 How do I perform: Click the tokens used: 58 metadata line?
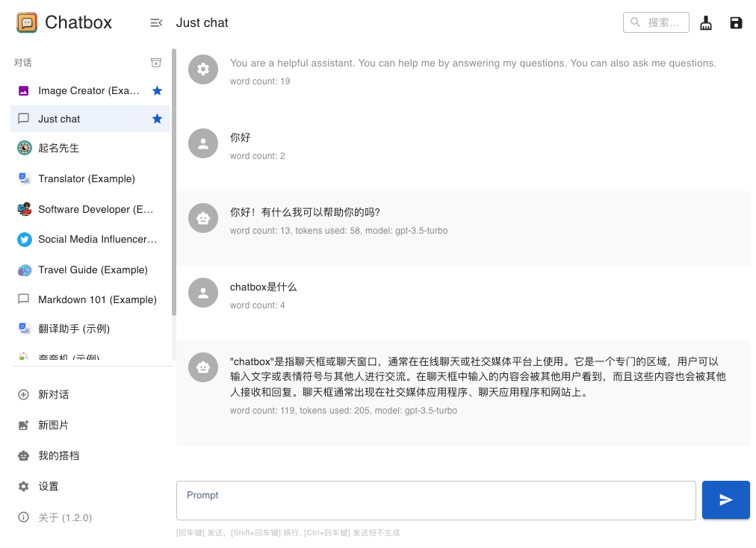tap(338, 231)
